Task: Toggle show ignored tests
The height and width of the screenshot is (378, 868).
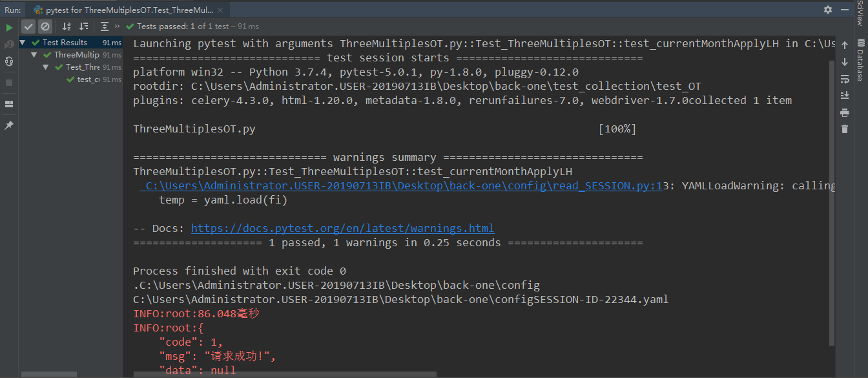Action: coord(45,26)
